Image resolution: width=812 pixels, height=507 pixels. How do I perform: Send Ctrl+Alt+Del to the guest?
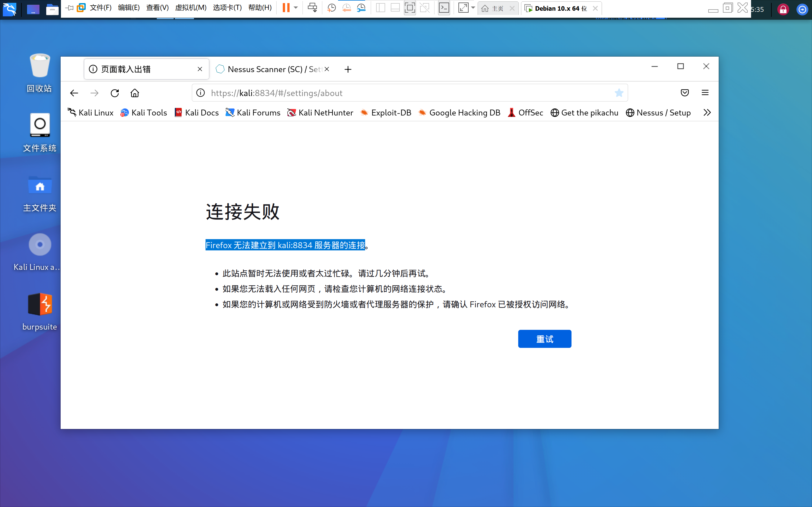tap(312, 7)
